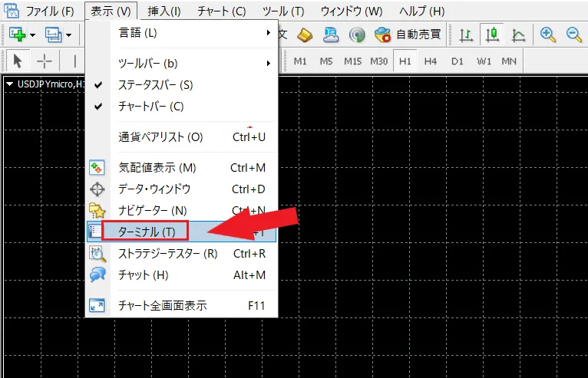
Task: Select the MN timeframe
Action: (509, 61)
